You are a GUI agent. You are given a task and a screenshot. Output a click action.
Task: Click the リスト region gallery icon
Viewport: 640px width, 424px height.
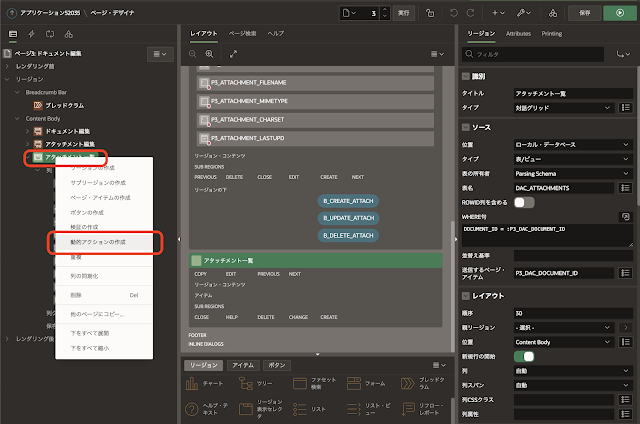300,409
